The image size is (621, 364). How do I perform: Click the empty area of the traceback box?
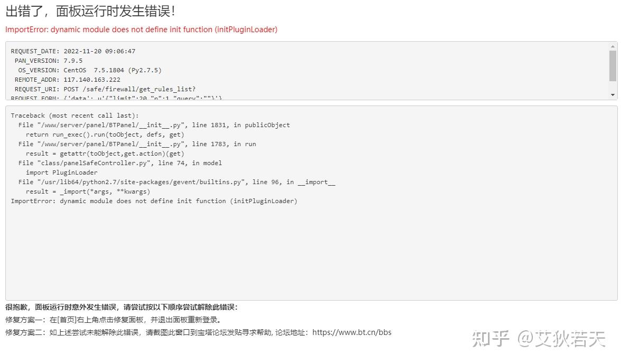point(310,253)
